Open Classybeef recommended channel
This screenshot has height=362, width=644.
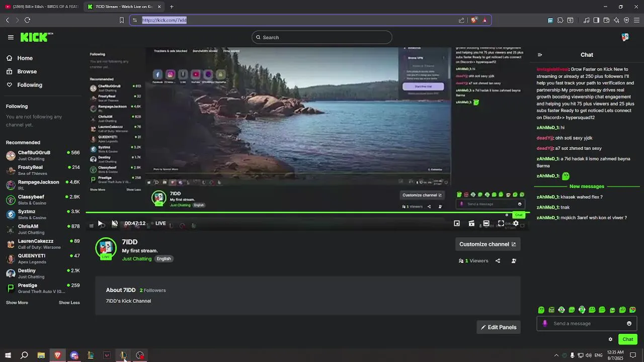[43, 200]
